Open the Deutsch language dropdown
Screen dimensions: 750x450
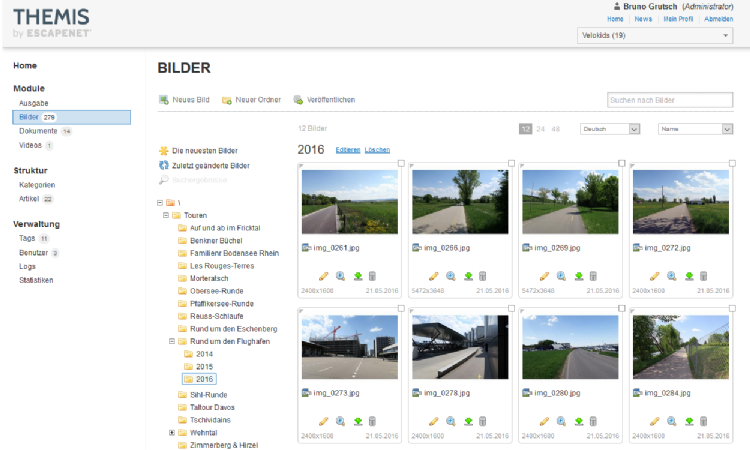(x=610, y=129)
